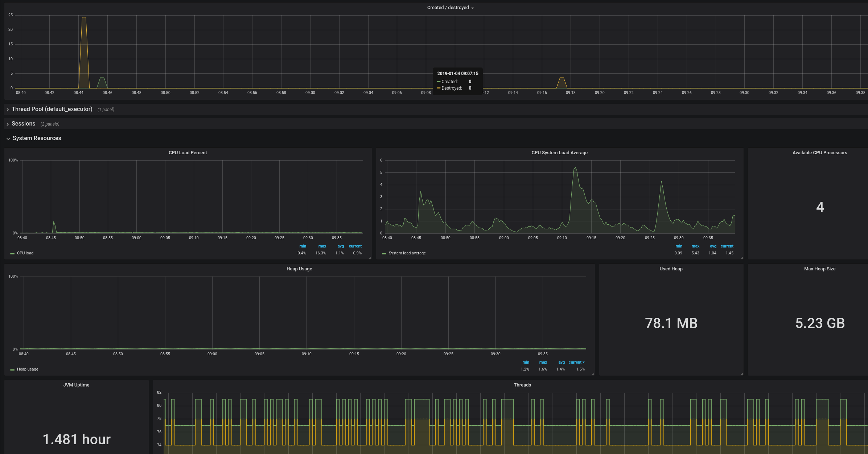Toggle System load average legend series

coord(407,253)
